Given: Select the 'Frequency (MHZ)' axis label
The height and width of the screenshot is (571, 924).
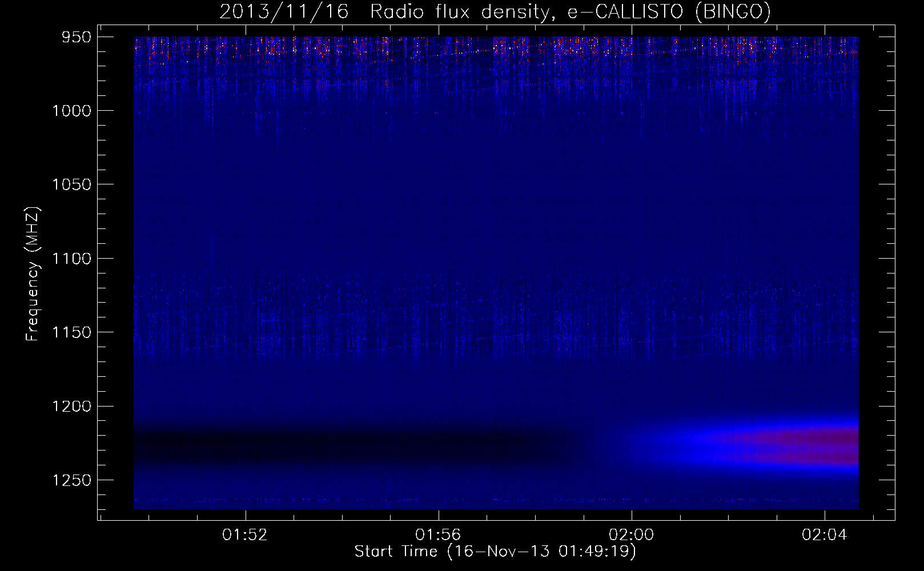Looking at the screenshot, I should point(33,274).
